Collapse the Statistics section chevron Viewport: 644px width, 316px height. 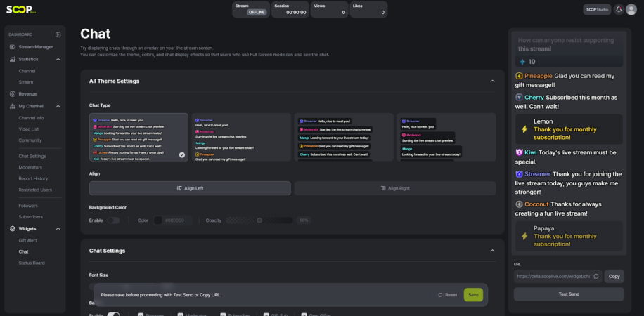coord(58,59)
